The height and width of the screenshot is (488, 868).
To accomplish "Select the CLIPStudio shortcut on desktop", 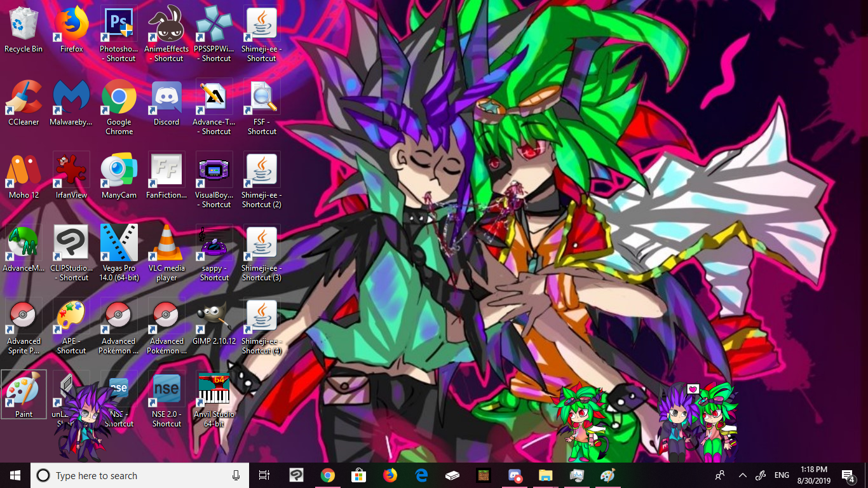I will [71, 254].
